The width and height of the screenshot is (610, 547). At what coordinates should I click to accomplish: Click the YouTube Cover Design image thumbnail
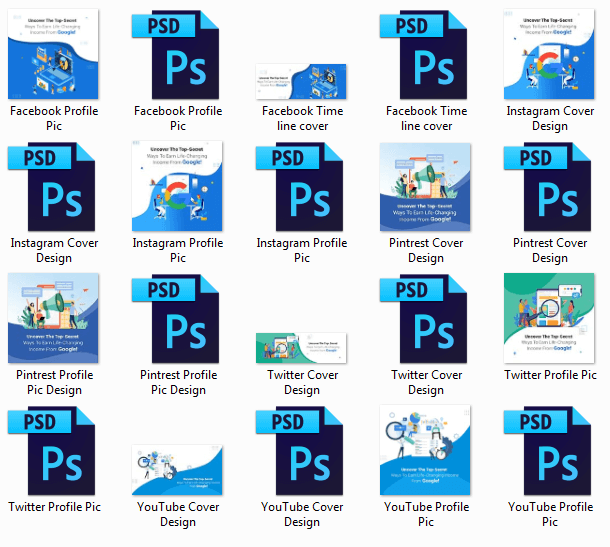177,470
